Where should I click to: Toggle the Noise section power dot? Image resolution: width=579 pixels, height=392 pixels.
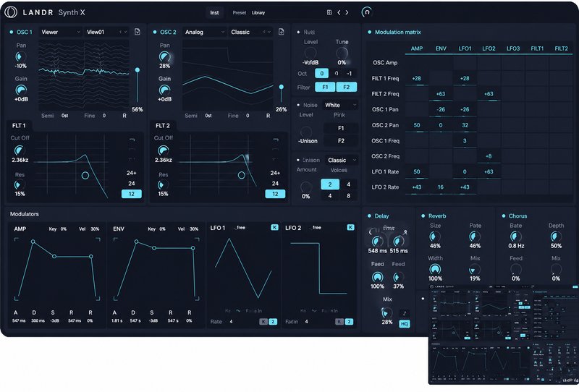[298, 105]
